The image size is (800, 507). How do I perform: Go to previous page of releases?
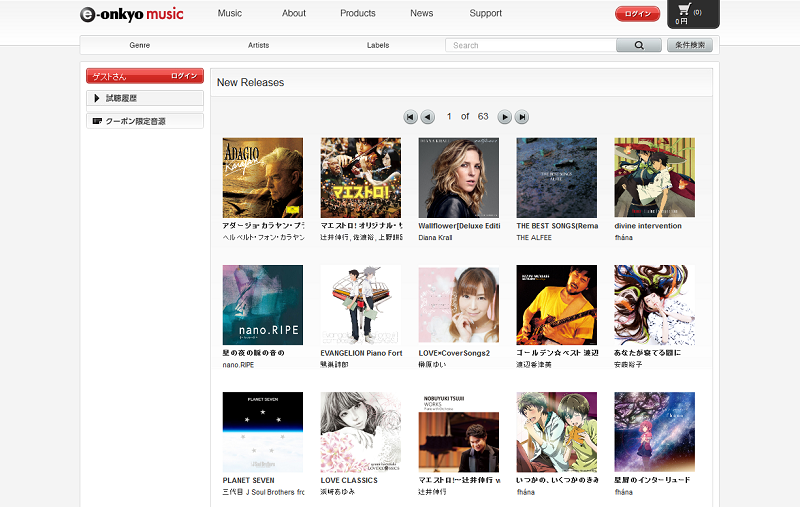(x=428, y=117)
